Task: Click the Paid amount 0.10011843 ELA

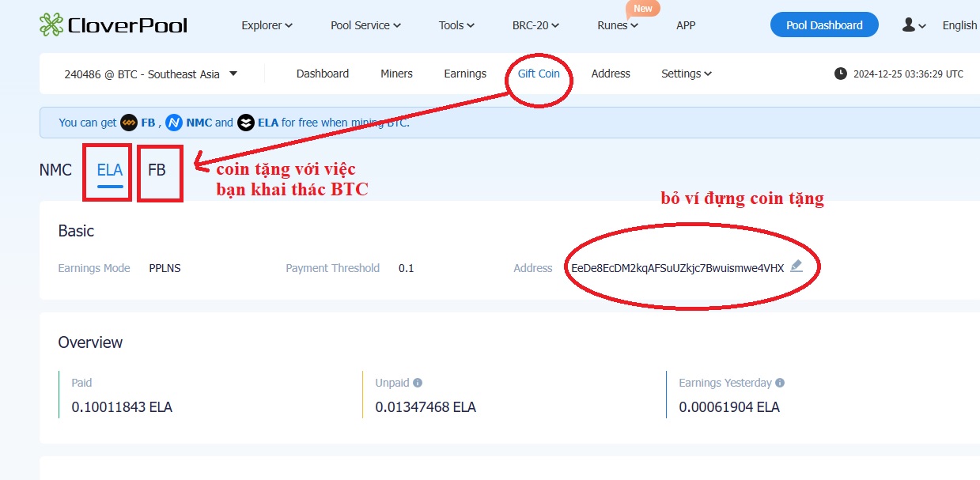Action: pyautogui.click(x=122, y=407)
